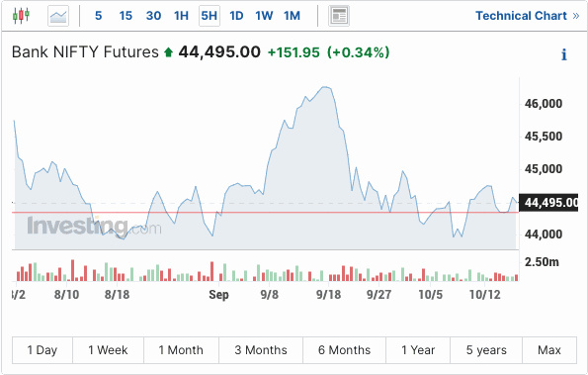Click the 45,000 axis label
This screenshot has height=375, width=588.
544,169
